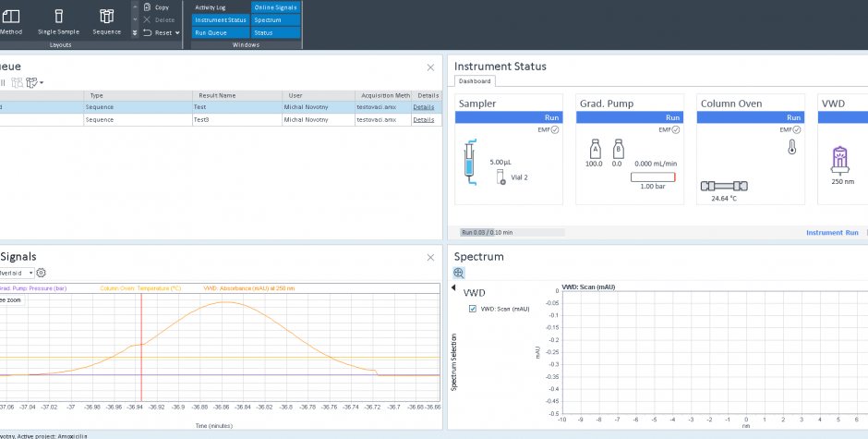Click the Column Oven EMF status icon
Screen dimensions: 868x439
797,129
